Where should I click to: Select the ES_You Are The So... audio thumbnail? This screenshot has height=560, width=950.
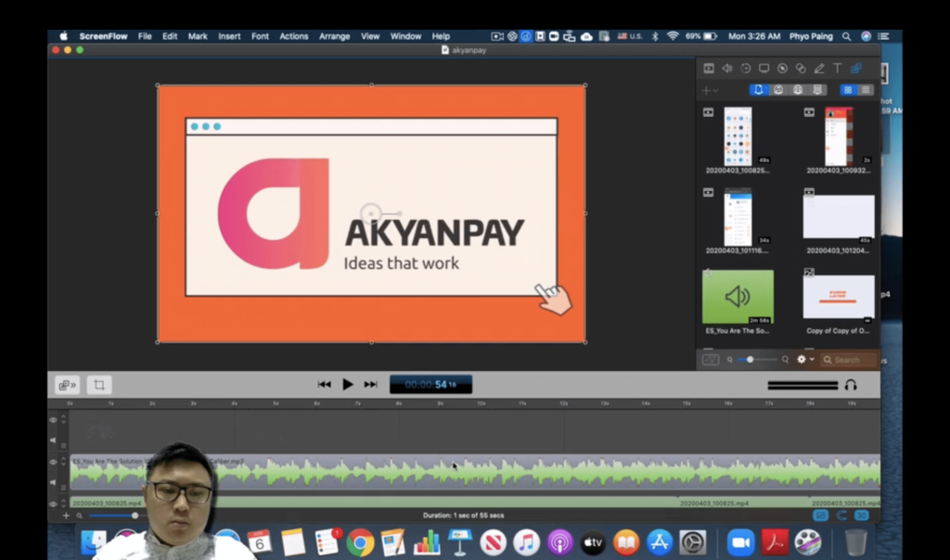[738, 297]
